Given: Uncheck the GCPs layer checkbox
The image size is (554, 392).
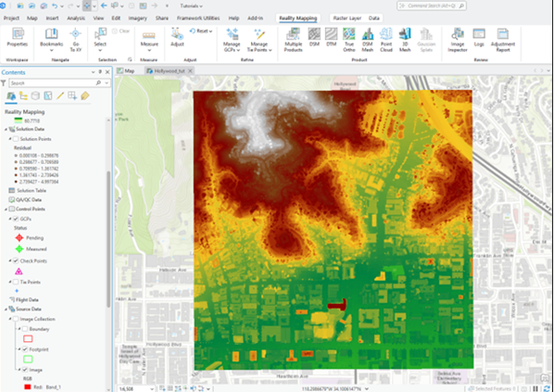Looking at the screenshot, I should 16,219.
